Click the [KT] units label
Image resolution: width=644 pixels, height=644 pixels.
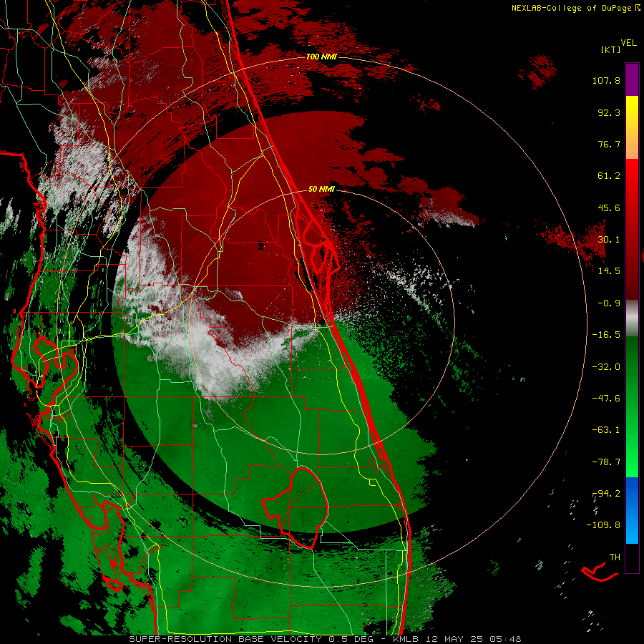610,49
